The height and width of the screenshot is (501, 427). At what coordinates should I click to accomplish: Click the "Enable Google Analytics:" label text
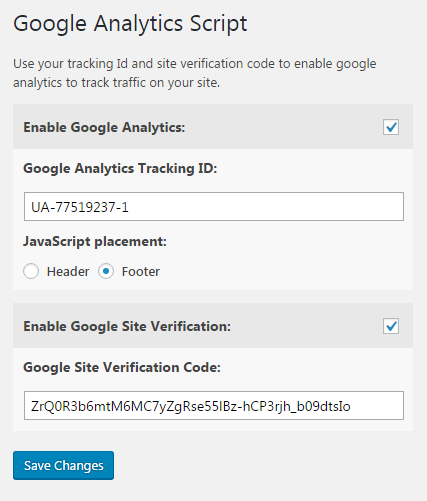104,127
